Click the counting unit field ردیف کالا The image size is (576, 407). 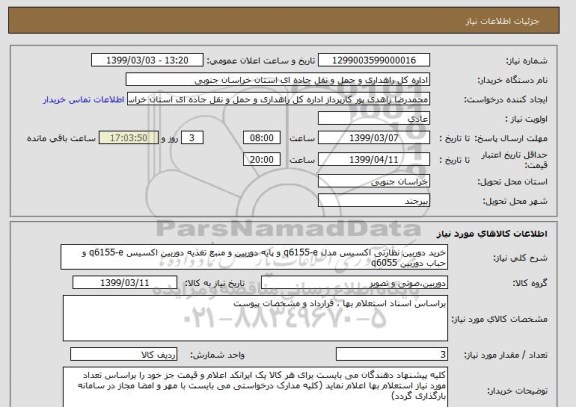[x=123, y=354]
